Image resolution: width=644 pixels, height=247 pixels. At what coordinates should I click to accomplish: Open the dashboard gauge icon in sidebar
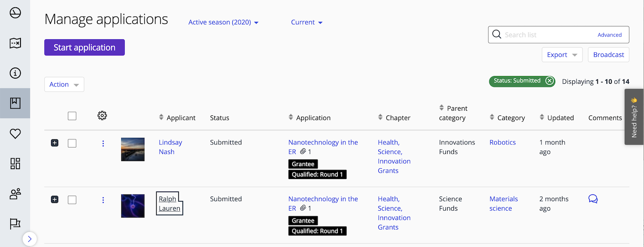click(15, 13)
